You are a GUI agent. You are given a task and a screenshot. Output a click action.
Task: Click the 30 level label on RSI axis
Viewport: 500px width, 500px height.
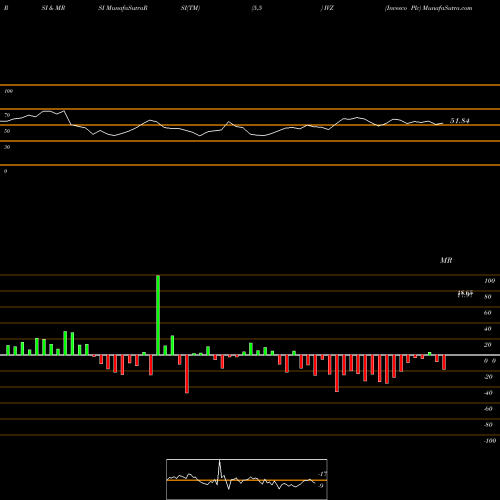(x=7, y=147)
